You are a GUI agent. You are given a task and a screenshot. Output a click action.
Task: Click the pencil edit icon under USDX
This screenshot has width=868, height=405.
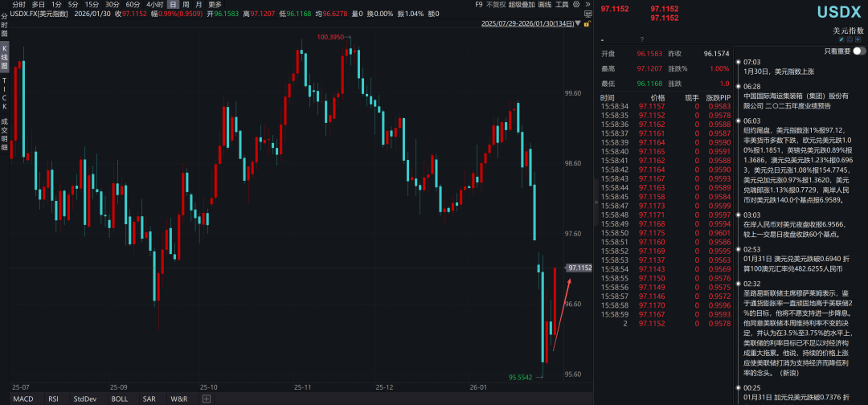pos(841,39)
